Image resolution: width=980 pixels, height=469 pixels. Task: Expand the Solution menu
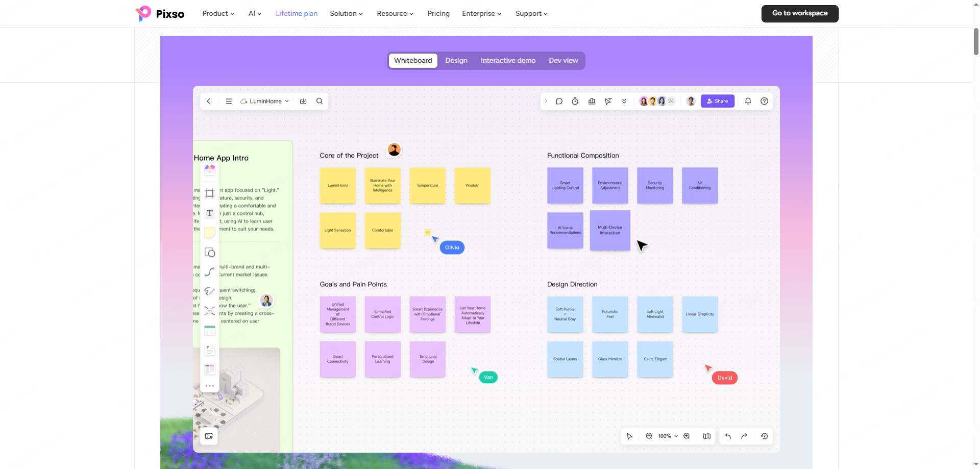346,14
